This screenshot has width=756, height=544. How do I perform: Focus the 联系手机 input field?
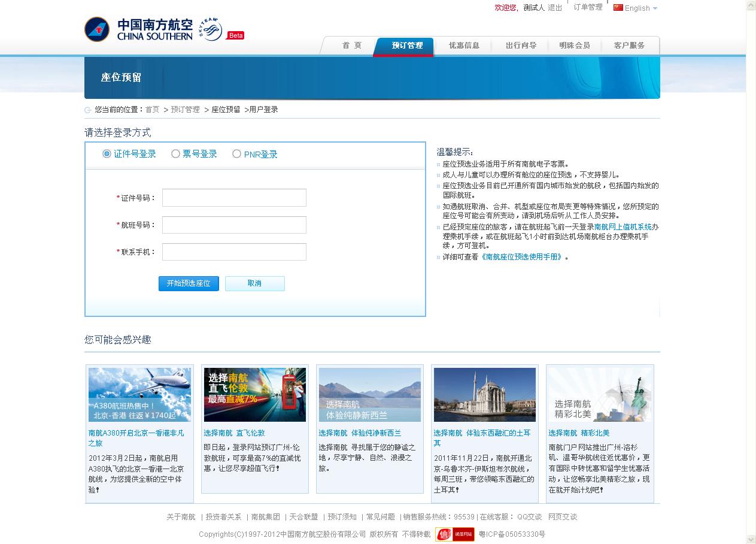[234, 252]
